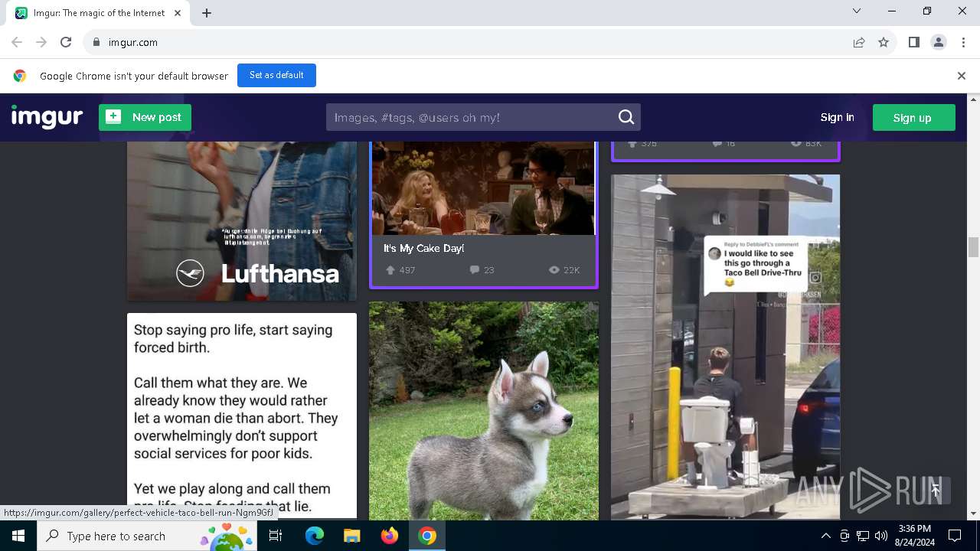Open the Cake Day dinner scene image

[484, 188]
